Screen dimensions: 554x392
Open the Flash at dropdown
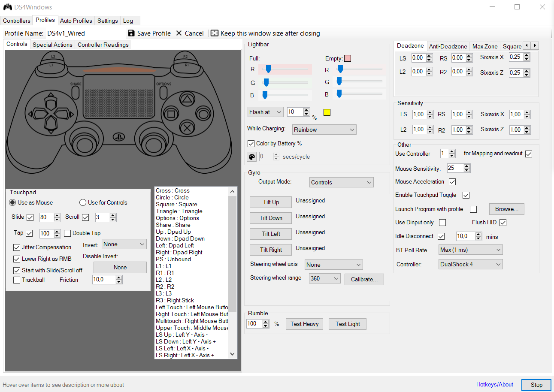(x=266, y=112)
